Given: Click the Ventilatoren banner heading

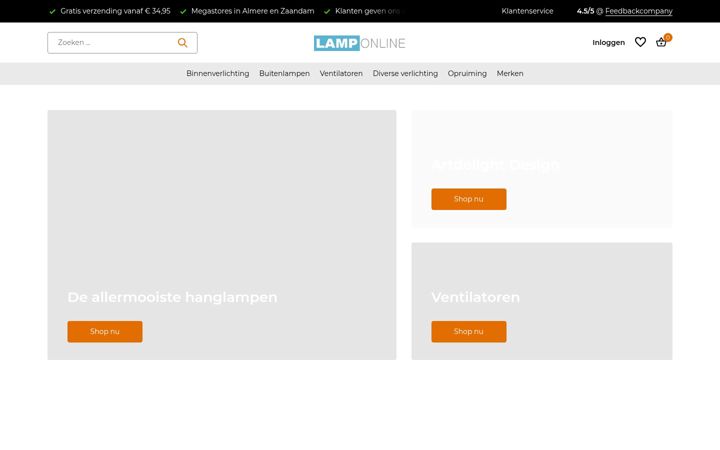Looking at the screenshot, I should tap(475, 297).
